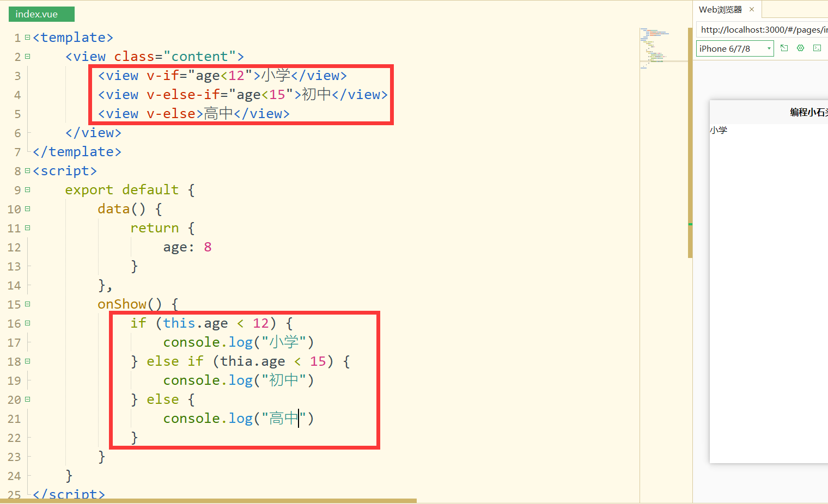Switch to the index.vue editor tab
828x504 pixels.
pyautogui.click(x=41, y=14)
